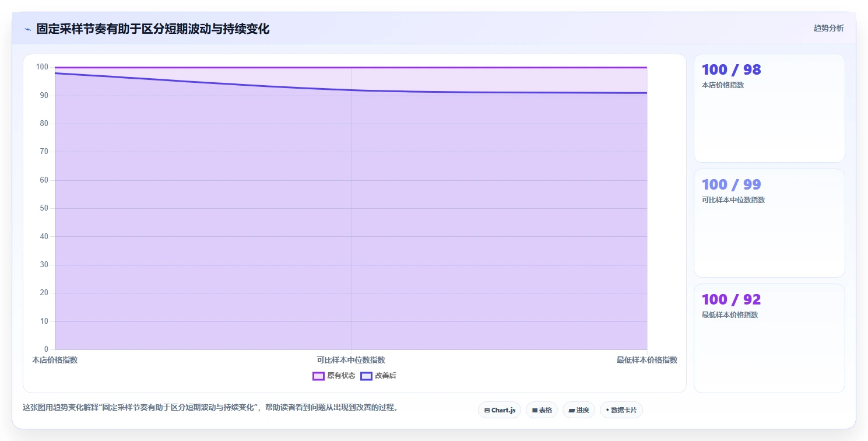Toggle the 原有状态 legend item
868x441 pixels.
tap(333, 376)
